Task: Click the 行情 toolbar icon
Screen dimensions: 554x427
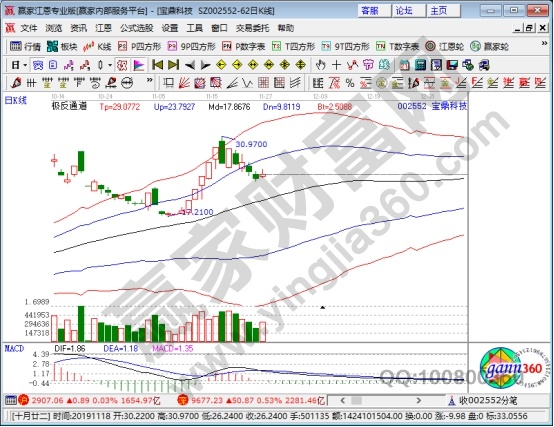Action: tap(25, 46)
